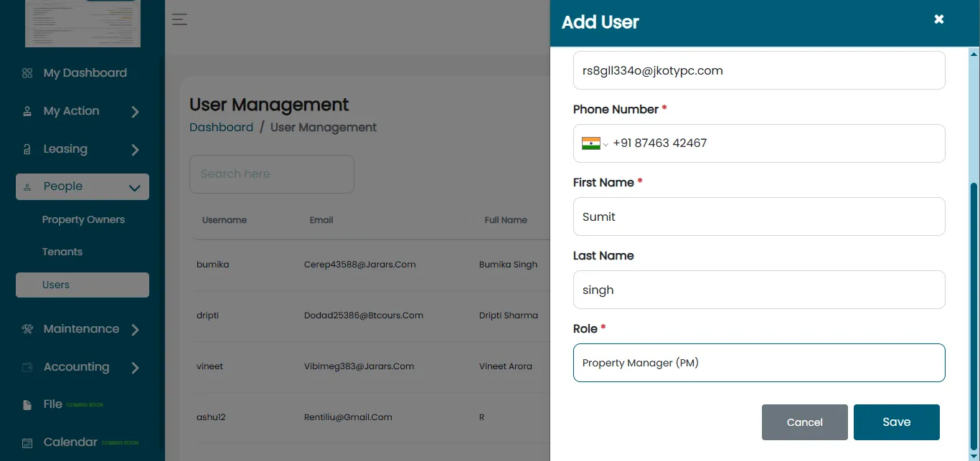
Task: Click the My Action person icon
Action: 27,111
